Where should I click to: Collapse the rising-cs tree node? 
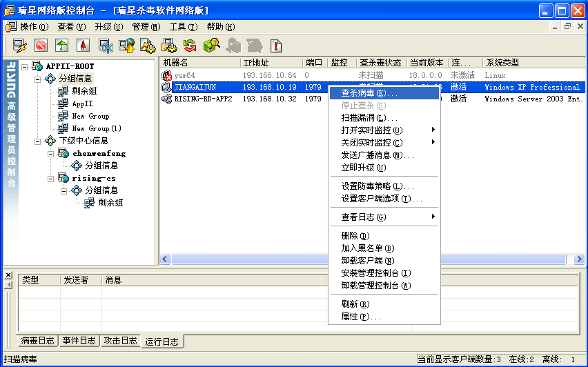point(50,179)
